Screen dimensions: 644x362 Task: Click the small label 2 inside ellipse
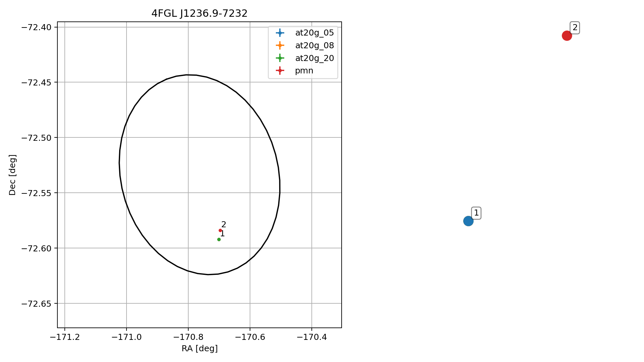coord(224,225)
